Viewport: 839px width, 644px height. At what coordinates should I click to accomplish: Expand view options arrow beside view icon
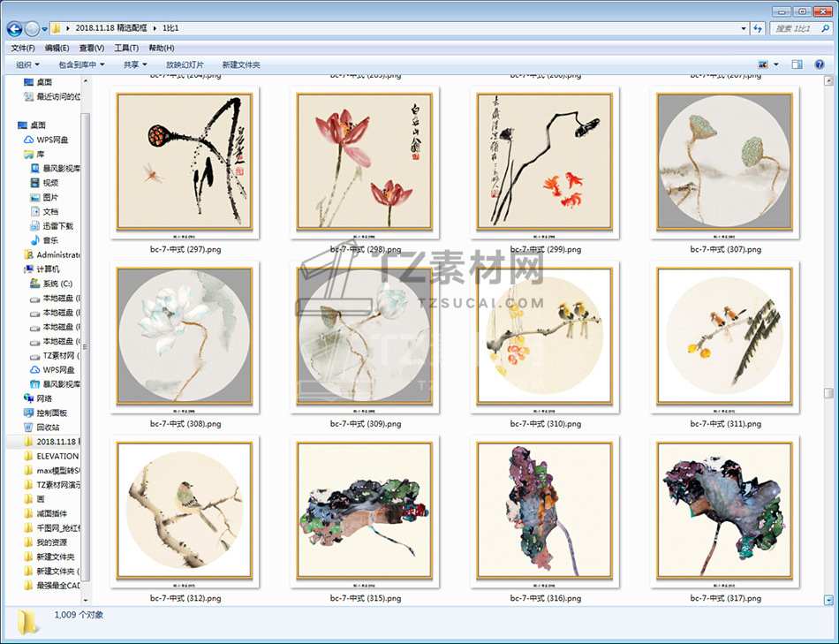tap(776, 64)
